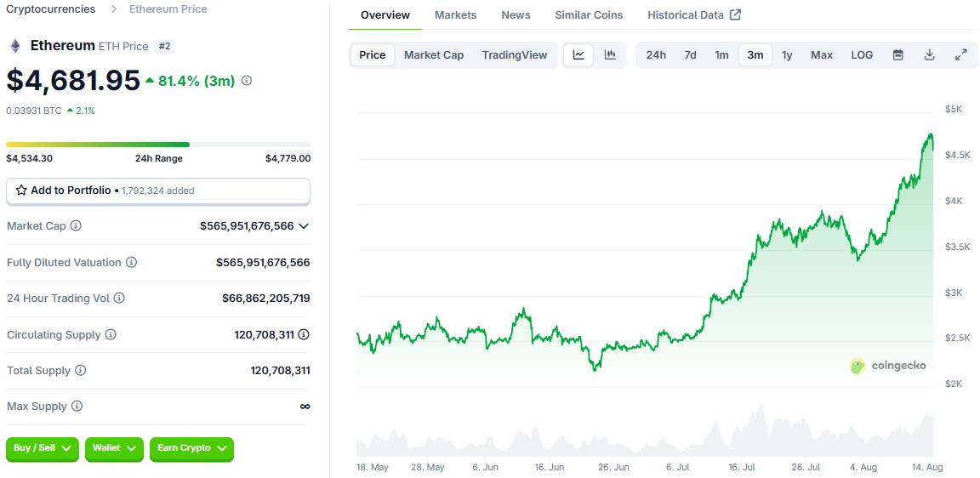This screenshot has width=980, height=478.
Task: Open the Total Supply info icon
Action: click(81, 371)
